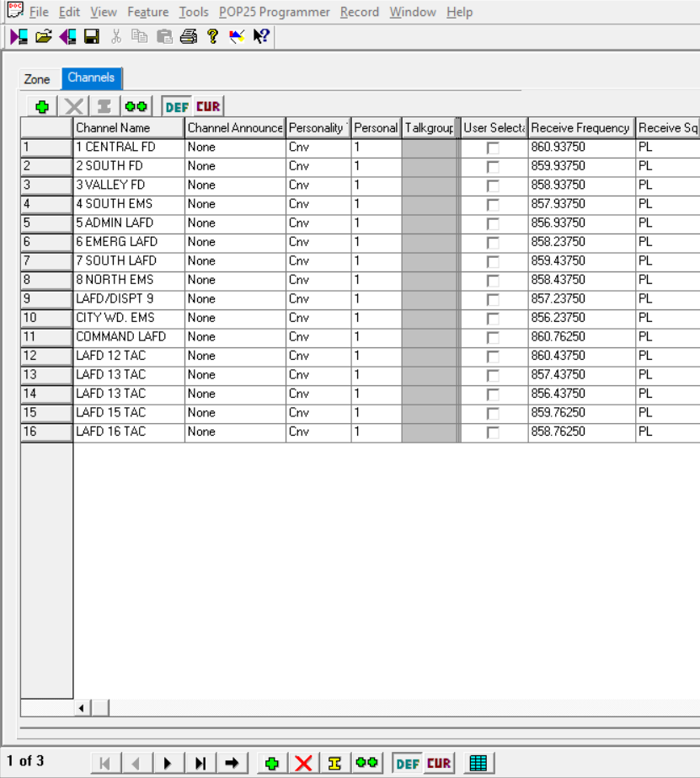Screen dimensions: 700x778
Task: Click the yellow question mark help icon
Action: (x=212, y=37)
